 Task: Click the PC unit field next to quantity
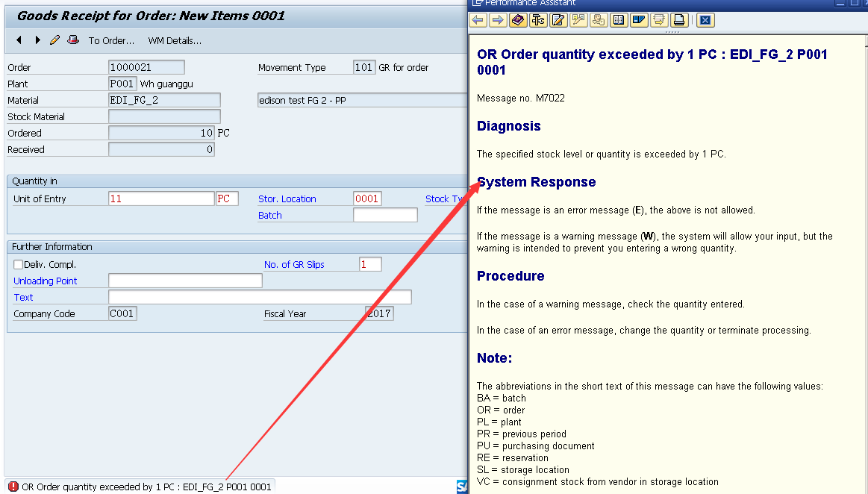(227, 198)
